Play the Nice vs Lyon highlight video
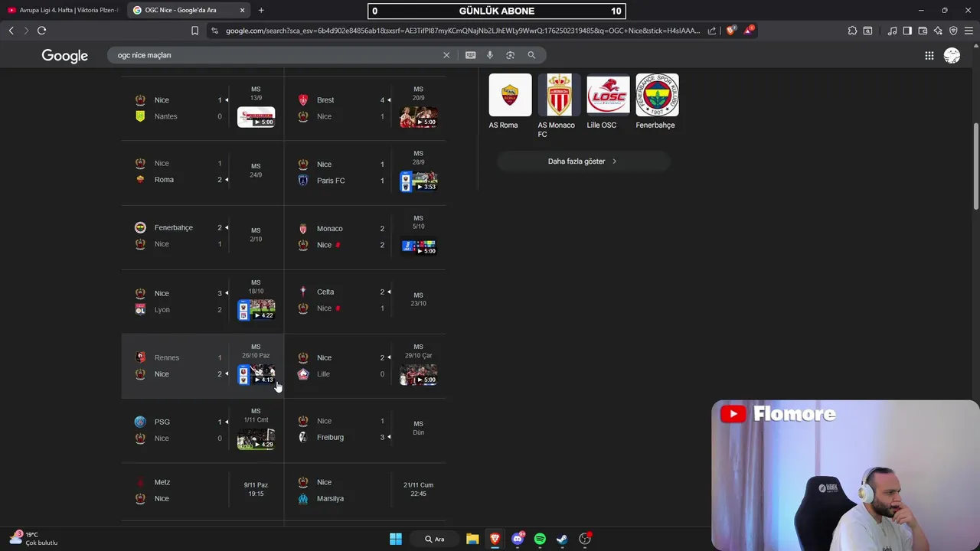Image resolution: width=980 pixels, height=551 pixels. click(x=256, y=310)
